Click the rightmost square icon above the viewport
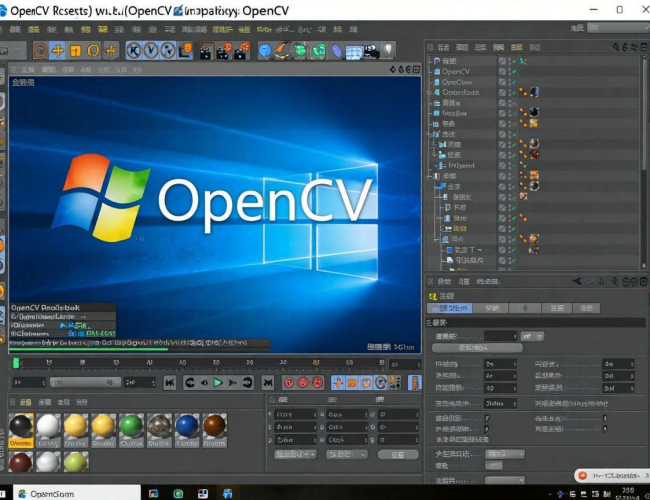The width and height of the screenshot is (650, 500). 417,69
